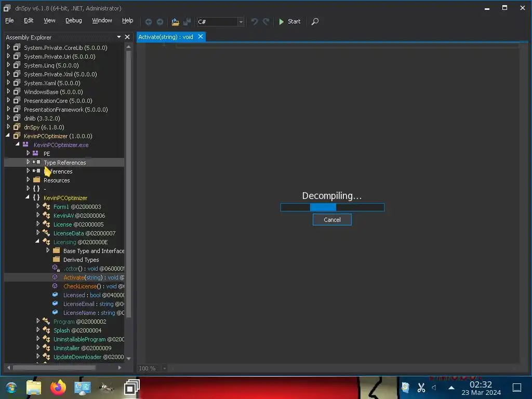Click the Save All toolbar icon
The width and height of the screenshot is (532, 399).
(x=187, y=22)
